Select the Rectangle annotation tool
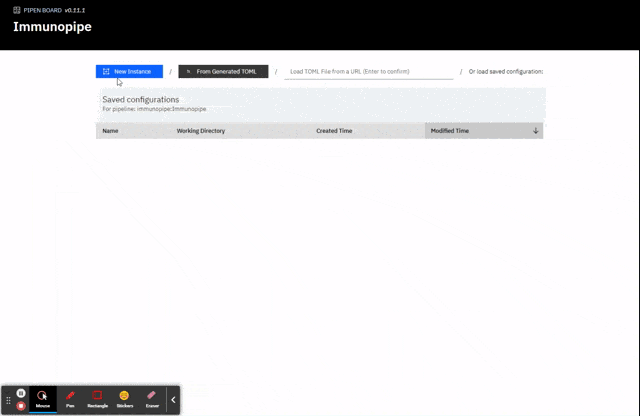This screenshot has width=640, height=416. pos(98,399)
